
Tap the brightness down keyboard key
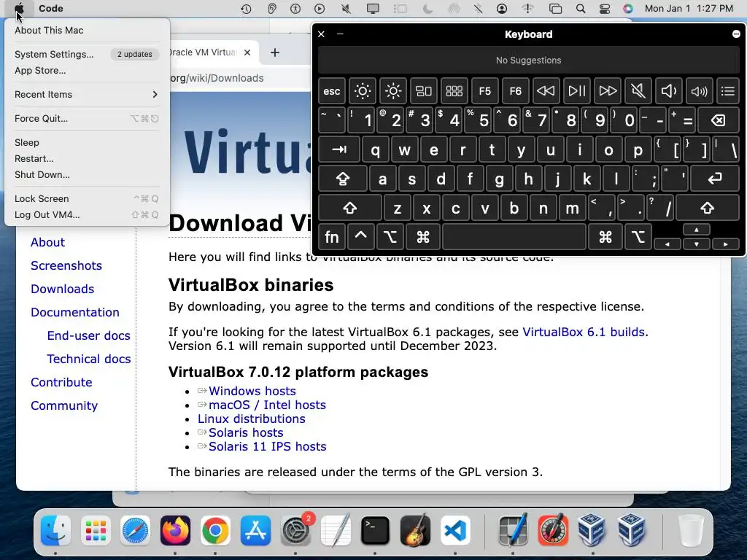coord(362,91)
